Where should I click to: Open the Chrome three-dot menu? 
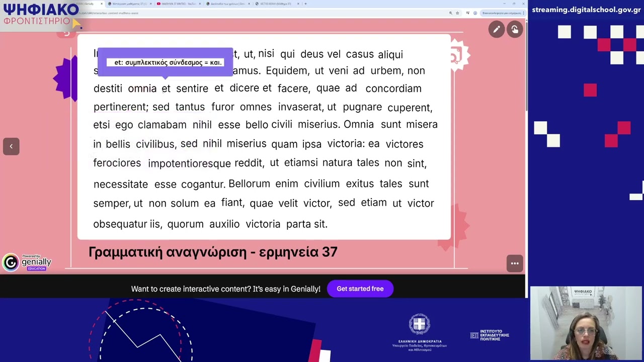pyautogui.click(x=523, y=13)
